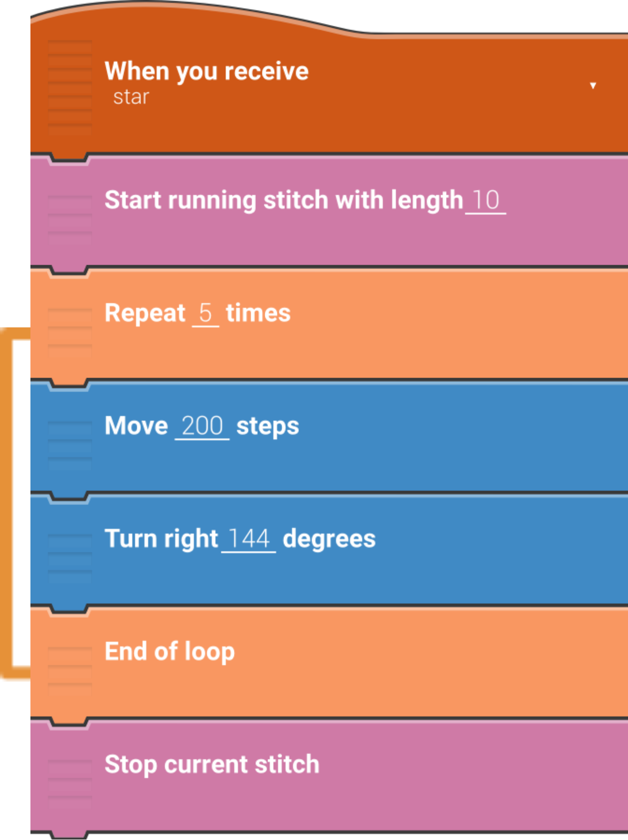The height and width of the screenshot is (840, 628).
Task: Click the grip handle on 'When you receive' brick
Action: point(70,87)
